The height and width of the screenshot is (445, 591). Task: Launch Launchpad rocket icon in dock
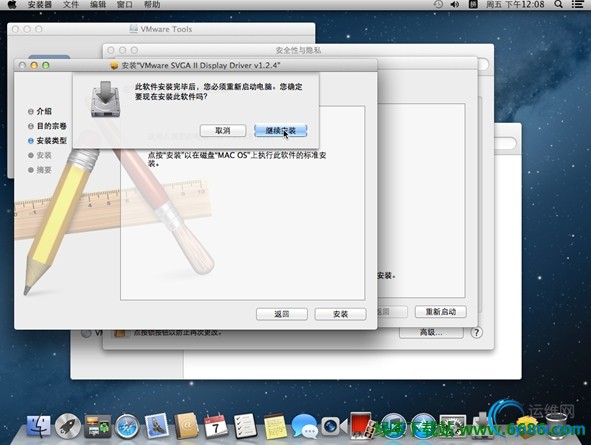tap(68, 426)
